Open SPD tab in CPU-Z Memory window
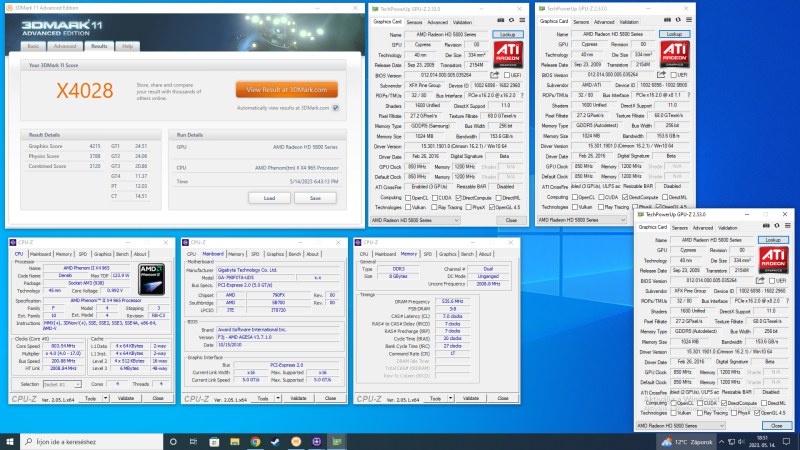Screen dimensions: 800x450 (428, 254)
